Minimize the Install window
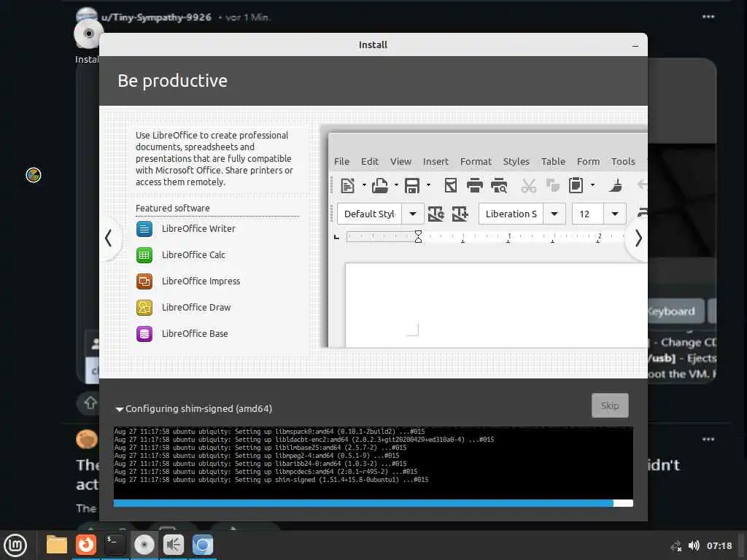This screenshot has height=560, width=747. click(635, 46)
